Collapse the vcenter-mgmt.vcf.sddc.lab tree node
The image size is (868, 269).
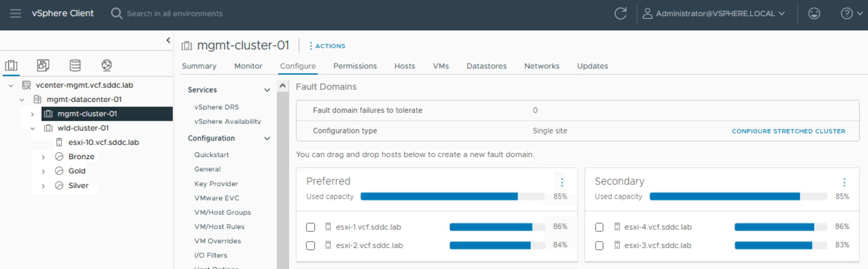(11, 86)
